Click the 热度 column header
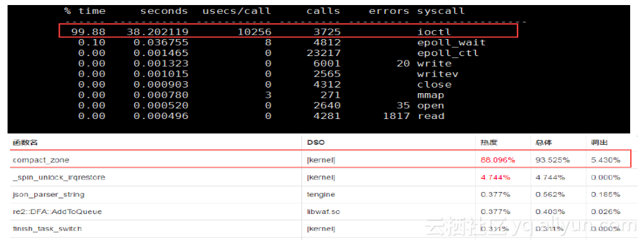 (x=489, y=143)
